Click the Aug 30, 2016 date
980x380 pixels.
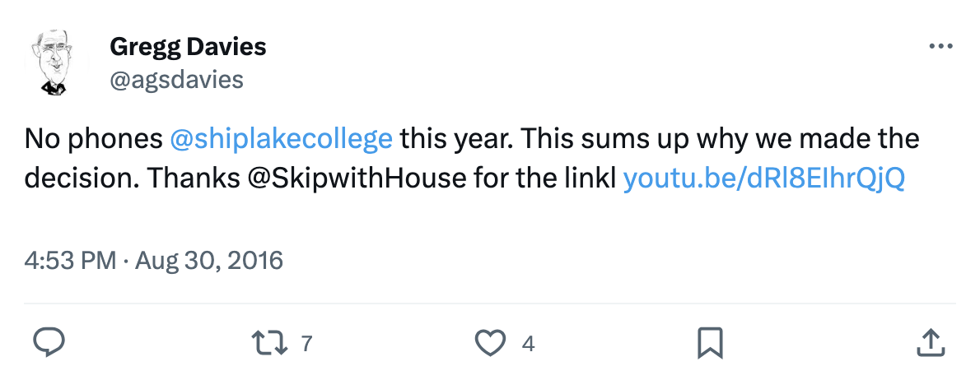tap(209, 261)
